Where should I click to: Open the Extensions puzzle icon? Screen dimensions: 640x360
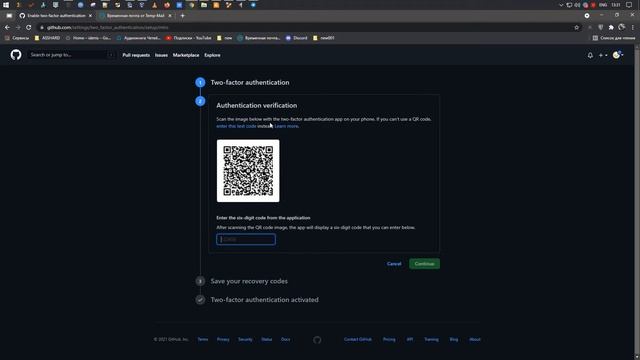(611, 27)
